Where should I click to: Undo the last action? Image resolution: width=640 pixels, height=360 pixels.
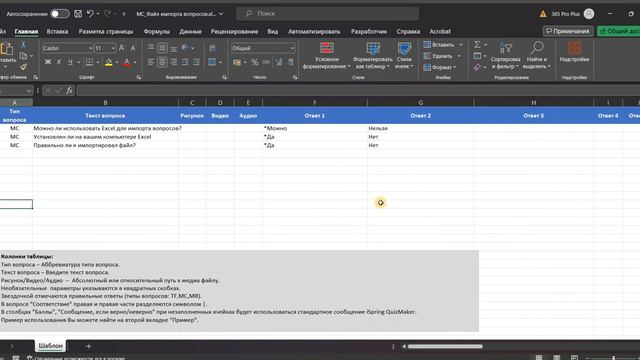[90, 14]
